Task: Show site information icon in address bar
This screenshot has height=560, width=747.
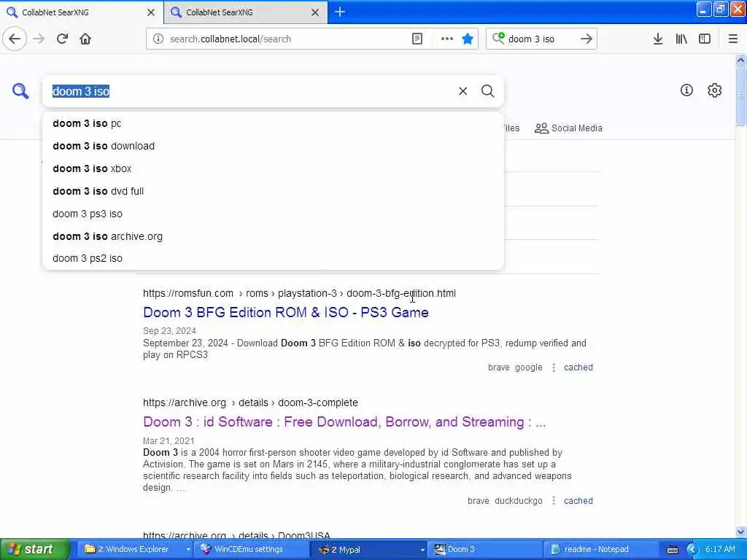Action: pos(158,39)
